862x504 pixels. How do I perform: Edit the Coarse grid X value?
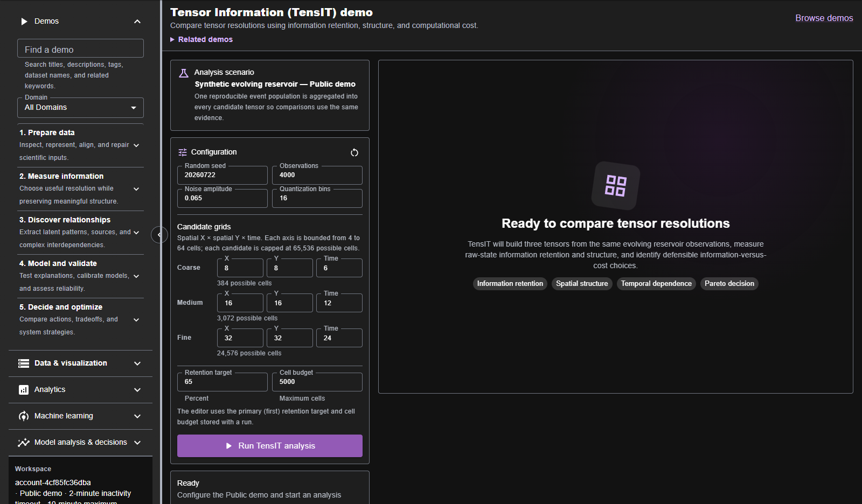tap(240, 268)
